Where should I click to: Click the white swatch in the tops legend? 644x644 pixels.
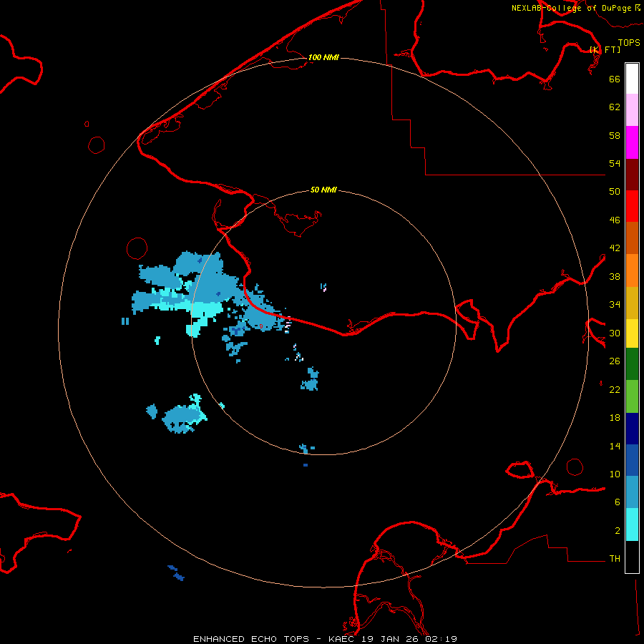point(632,79)
